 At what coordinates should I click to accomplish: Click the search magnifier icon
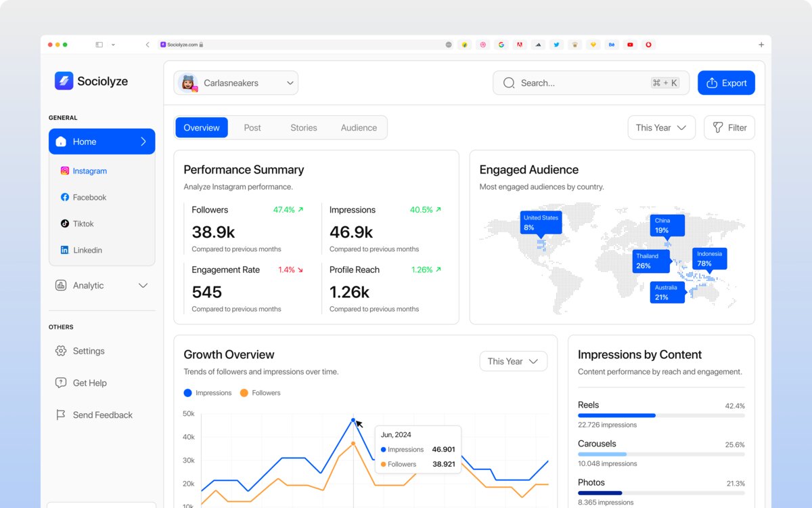pyautogui.click(x=509, y=83)
